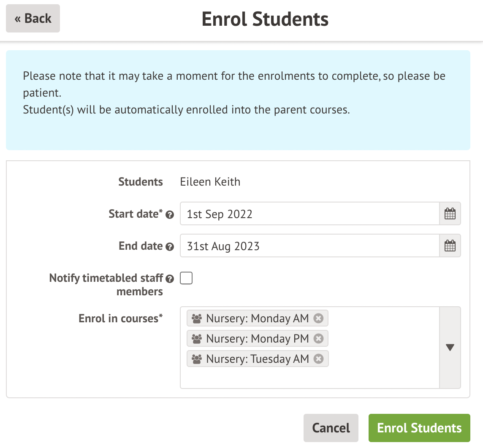This screenshot has width=483, height=448.
Task: Click the Eileen Keith student name
Action: point(210,182)
